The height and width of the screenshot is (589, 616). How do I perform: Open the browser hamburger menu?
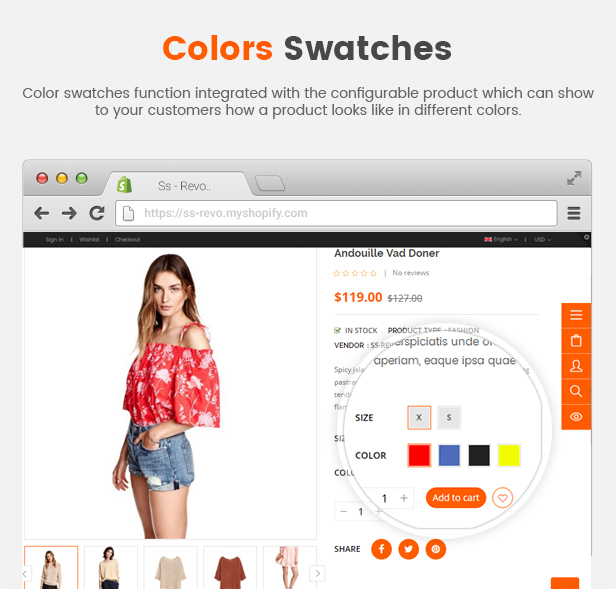(x=574, y=213)
